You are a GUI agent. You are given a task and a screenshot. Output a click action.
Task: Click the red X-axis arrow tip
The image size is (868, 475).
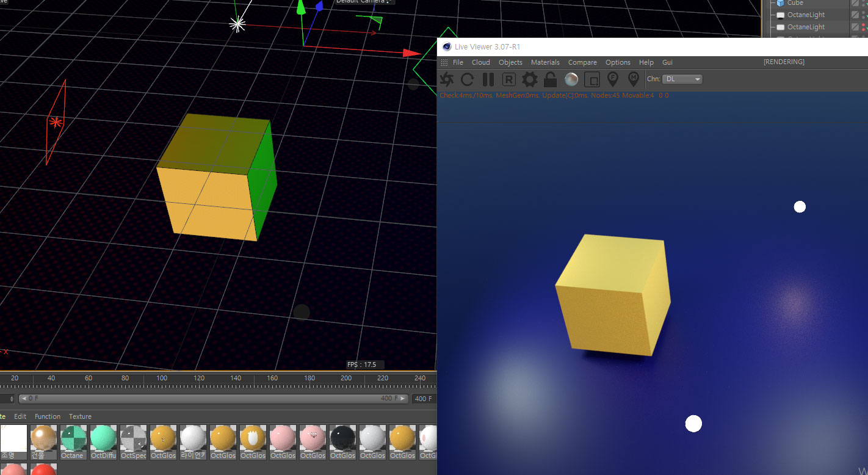[x=413, y=53]
